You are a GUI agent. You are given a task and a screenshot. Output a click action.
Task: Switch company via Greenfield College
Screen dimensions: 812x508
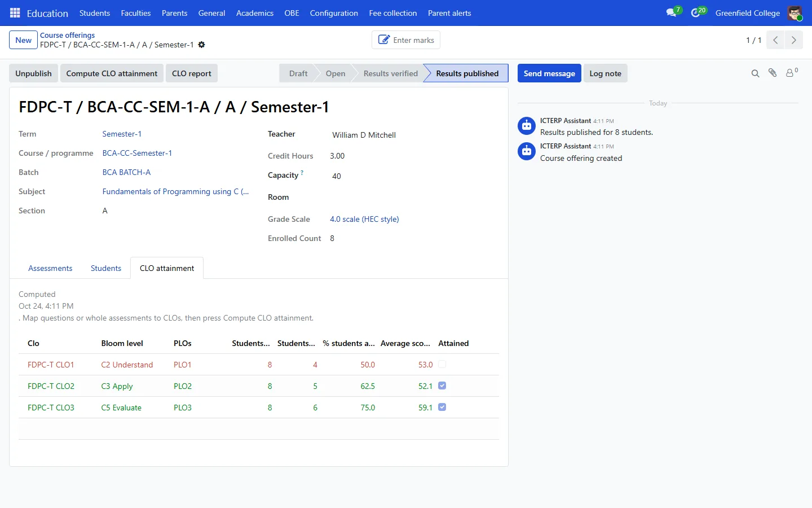(x=748, y=13)
